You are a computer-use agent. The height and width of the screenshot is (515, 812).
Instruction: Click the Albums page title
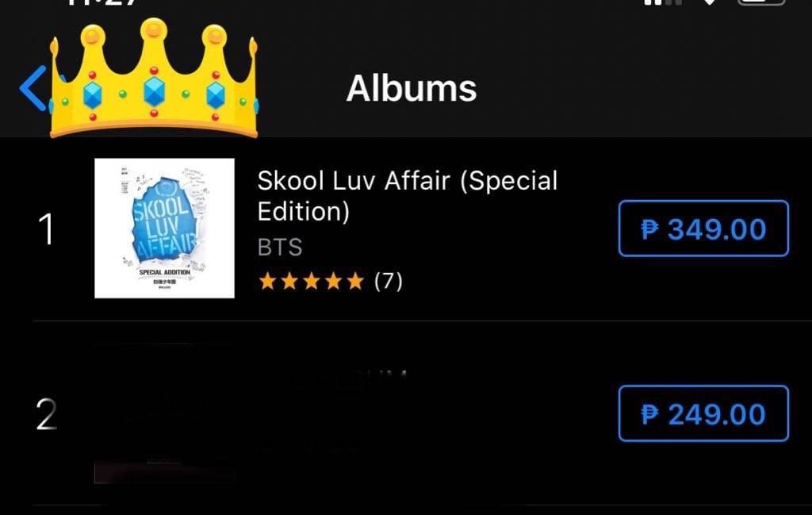(412, 89)
